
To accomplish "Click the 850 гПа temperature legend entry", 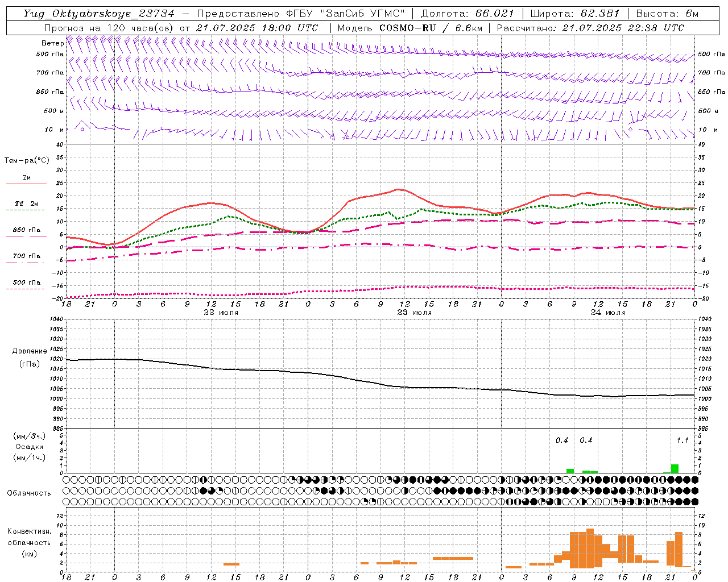I will [x=27, y=230].
